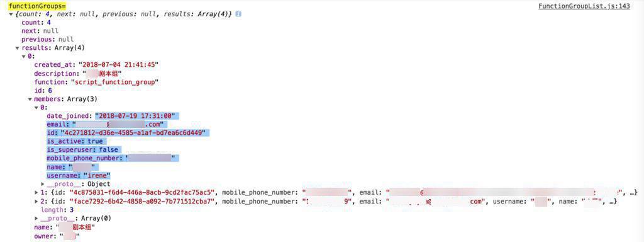Image resolution: width=644 pixels, height=242 pixels.
Task: Collapse the results: Array(4) node
Action: pyautogui.click(x=17, y=48)
